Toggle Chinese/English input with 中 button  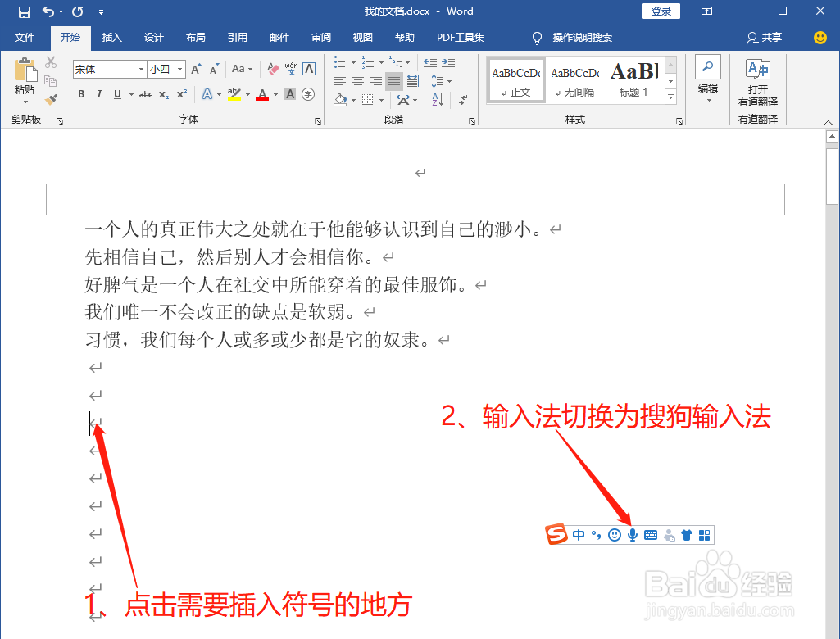point(579,534)
